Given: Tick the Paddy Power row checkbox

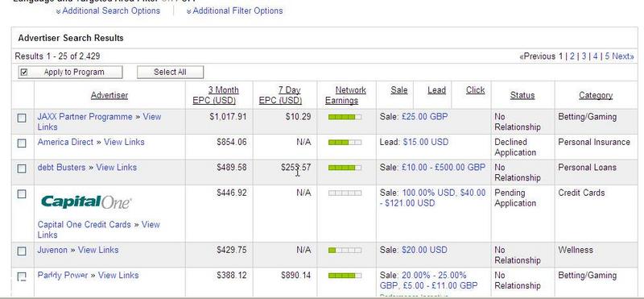Looking at the screenshot, I should point(22,276).
